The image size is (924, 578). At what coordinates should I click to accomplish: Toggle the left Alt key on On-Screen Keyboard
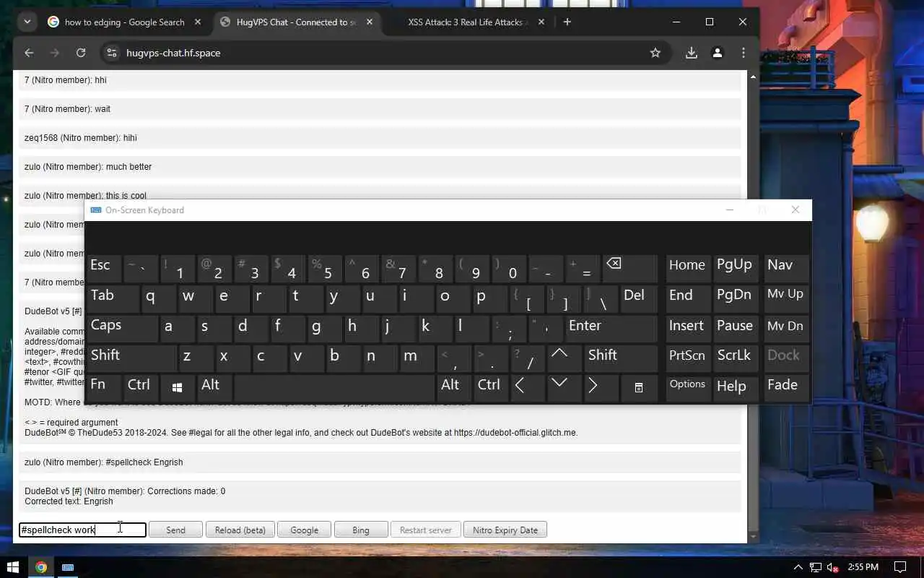(214, 388)
